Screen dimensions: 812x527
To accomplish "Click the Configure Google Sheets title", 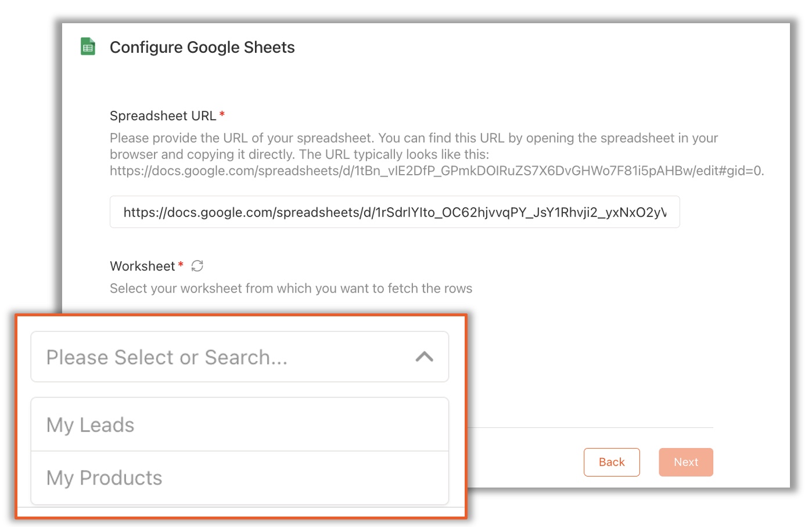I will [202, 47].
